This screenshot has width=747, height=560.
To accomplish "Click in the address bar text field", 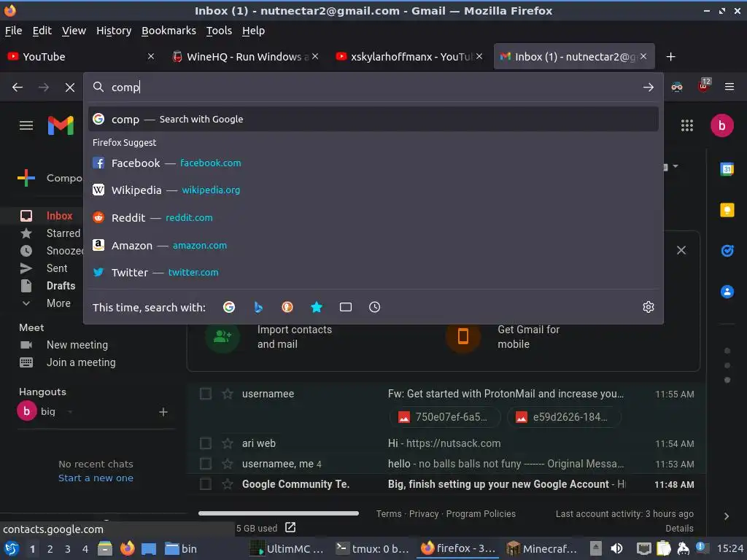I will [373, 87].
